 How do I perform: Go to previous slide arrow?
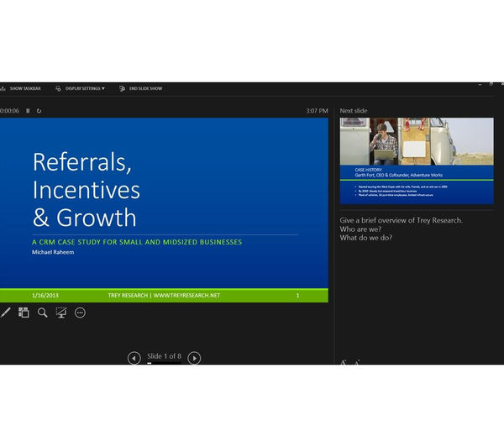pyautogui.click(x=134, y=358)
